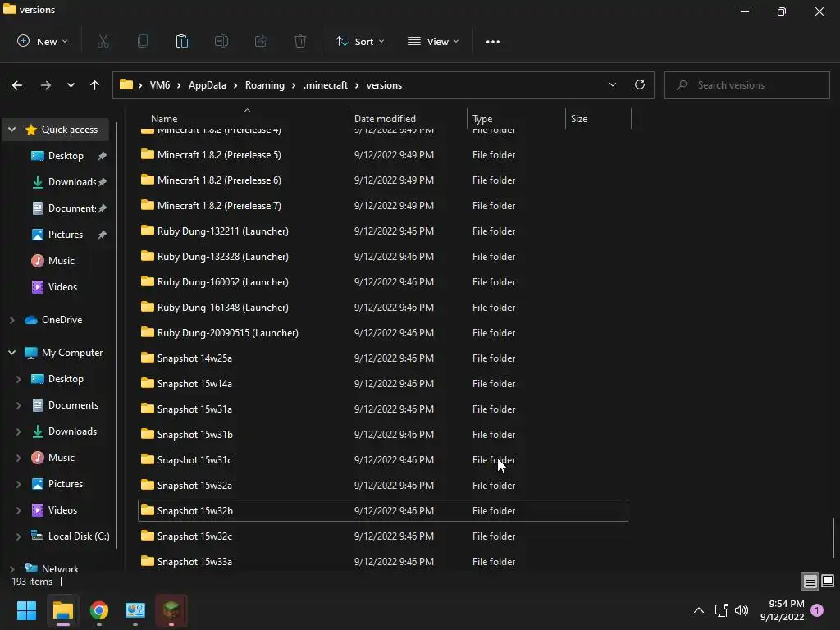Open the View dropdown
This screenshot has height=630, width=840.
click(x=433, y=41)
